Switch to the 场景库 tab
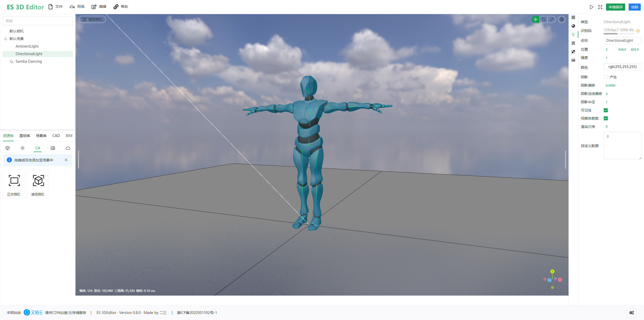644x320 pixels. pos(41,136)
